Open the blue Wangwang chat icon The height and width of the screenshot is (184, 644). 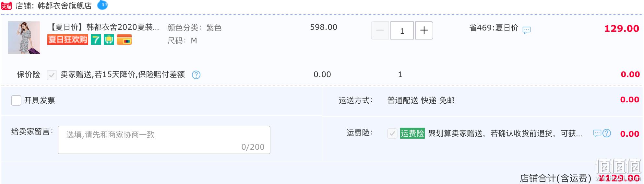pyautogui.click(x=102, y=5)
